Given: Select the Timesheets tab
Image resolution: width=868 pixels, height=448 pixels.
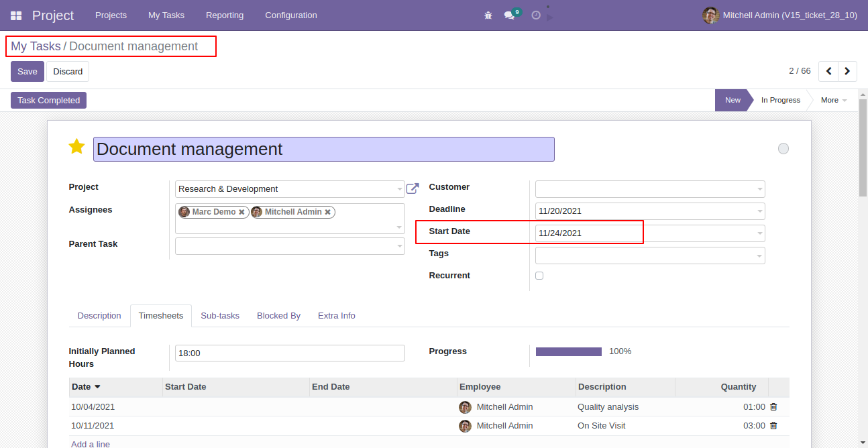Looking at the screenshot, I should (161, 316).
